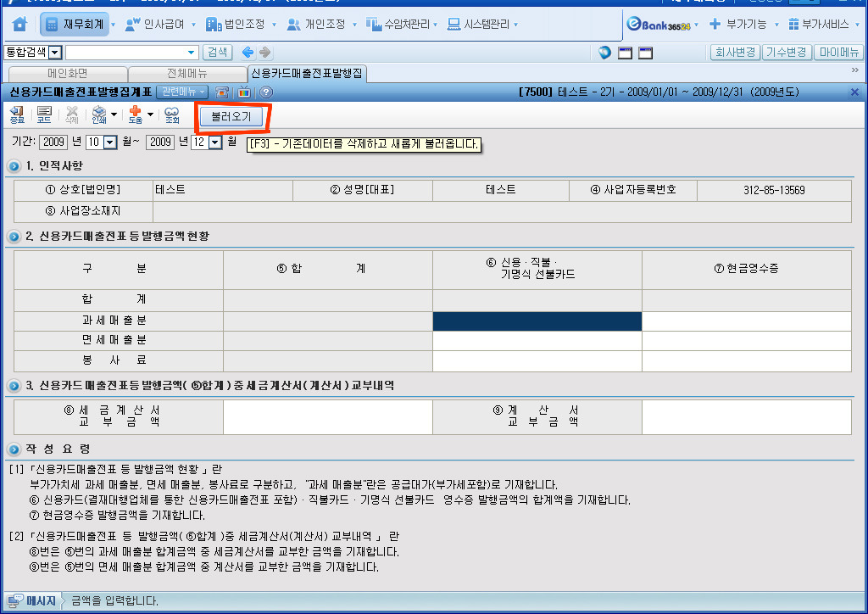The height and width of the screenshot is (614, 868).
Task: Collapse section 2. 신용카드매출전표 등 발행금액 현황
Action: (x=14, y=237)
